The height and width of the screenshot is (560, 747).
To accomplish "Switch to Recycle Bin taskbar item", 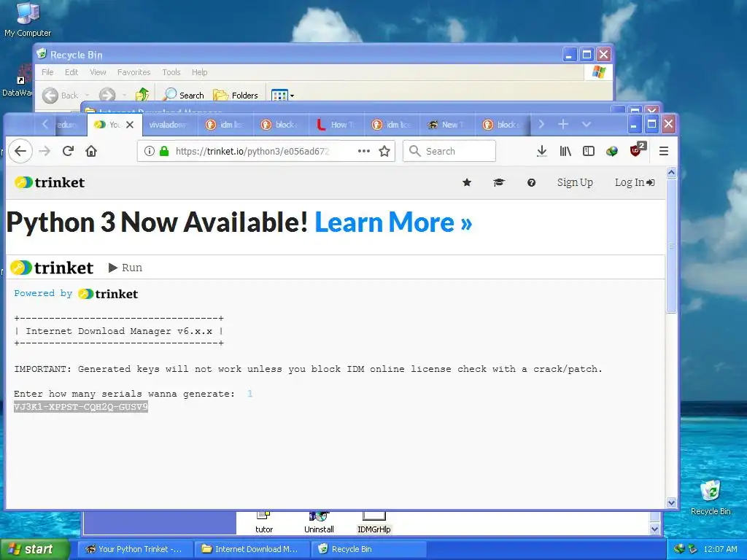I will click(x=368, y=549).
